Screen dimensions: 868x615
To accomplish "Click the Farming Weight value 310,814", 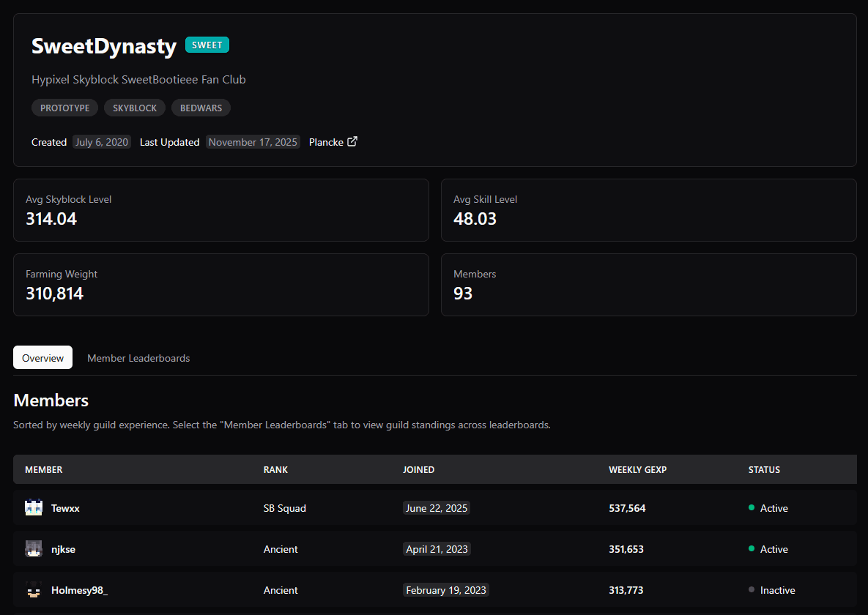I will coord(55,294).
